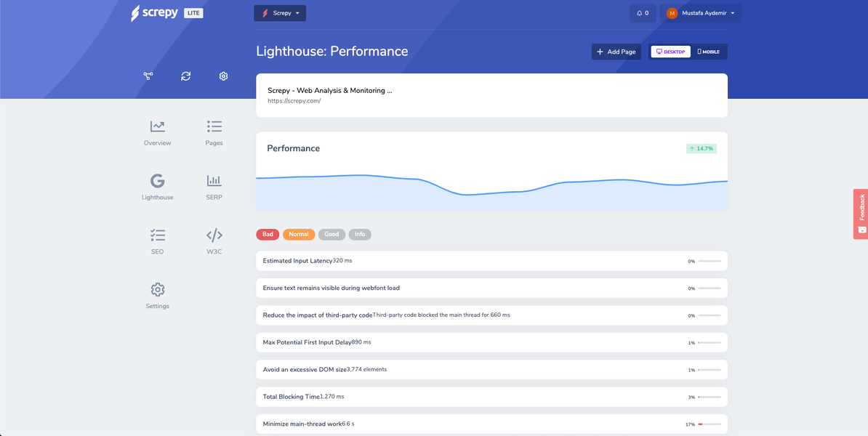Image resolution: width=868 pixels, height=436 pixels.
Task: Open the Feedback side tab
Action: pos(861,214)
